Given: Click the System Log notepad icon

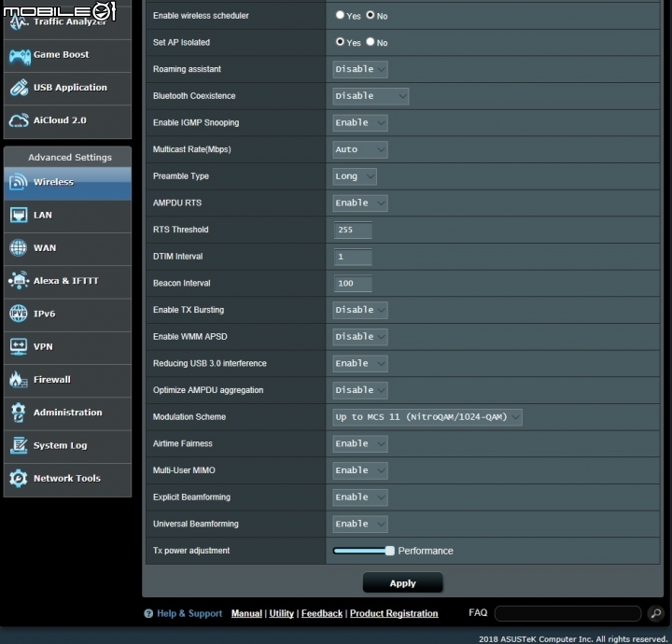Looking at the screenshot, I should [x=19, y=445].
